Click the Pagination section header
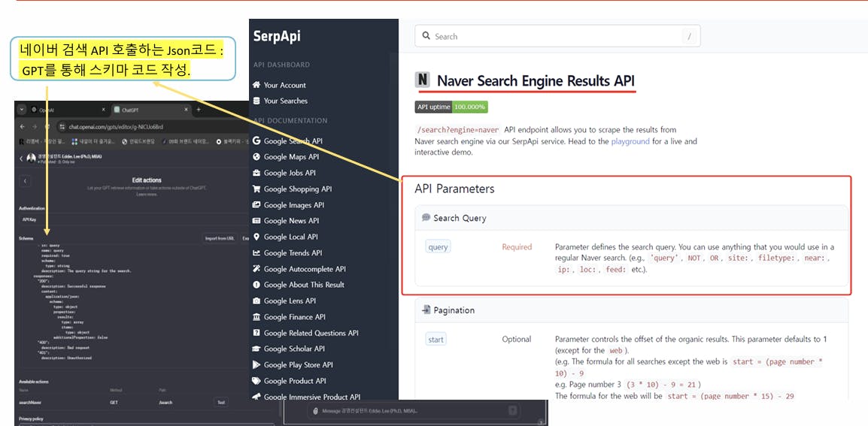 tap(631, 310)
